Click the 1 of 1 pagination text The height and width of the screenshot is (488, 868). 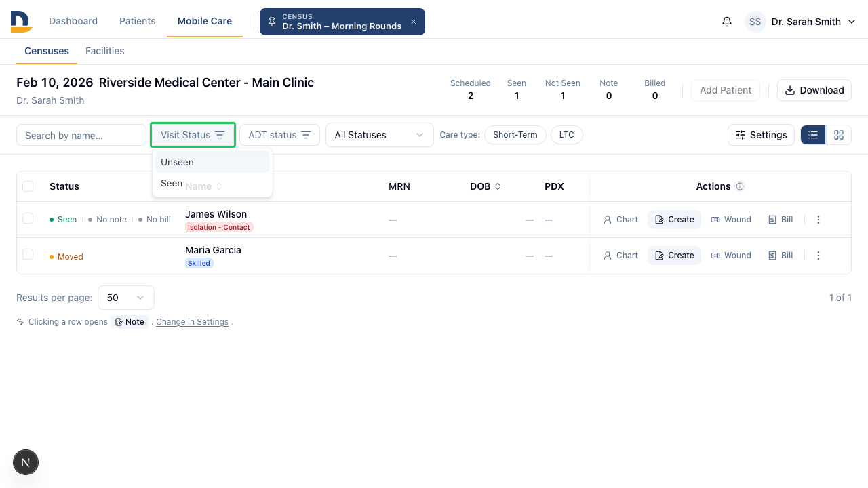click(840, 298)
